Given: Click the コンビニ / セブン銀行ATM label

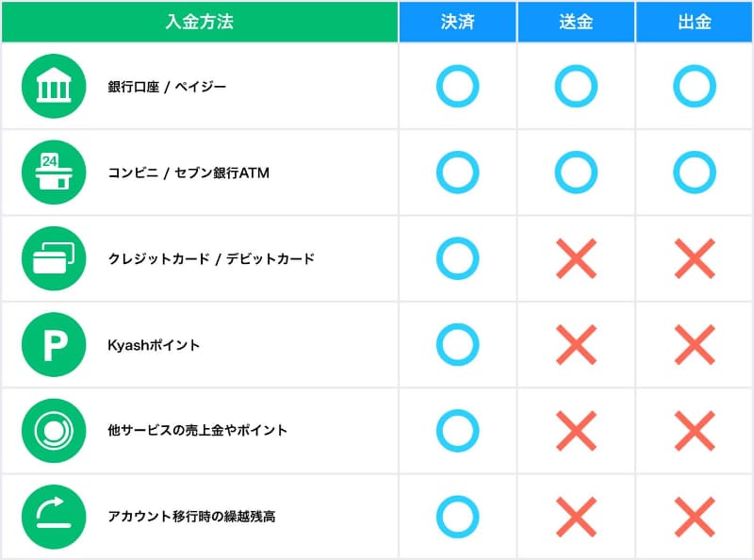Looking at the screenshot, I should [188, 173].
